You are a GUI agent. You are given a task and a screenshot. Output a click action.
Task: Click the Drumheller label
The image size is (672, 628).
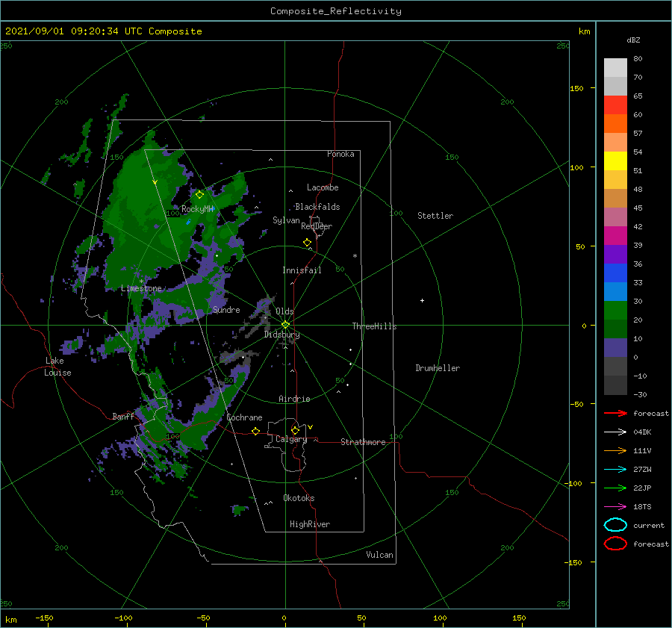click(438, 368)
